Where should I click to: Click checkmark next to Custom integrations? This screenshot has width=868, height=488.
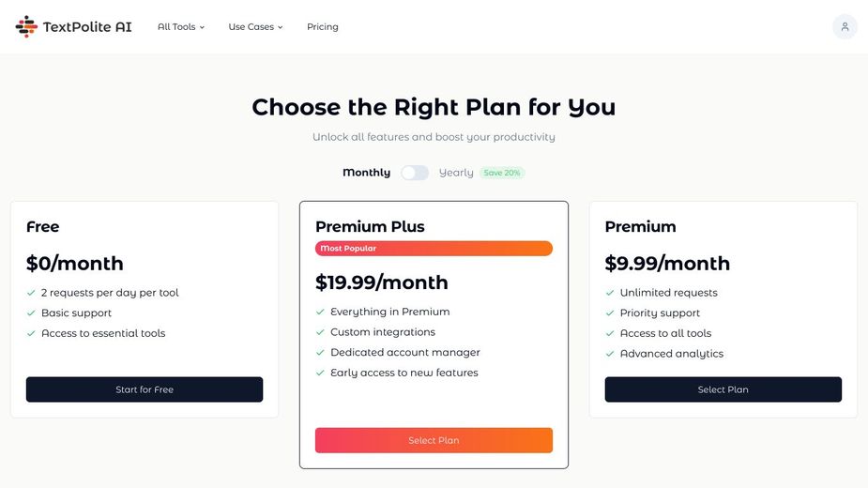[321, 332]
